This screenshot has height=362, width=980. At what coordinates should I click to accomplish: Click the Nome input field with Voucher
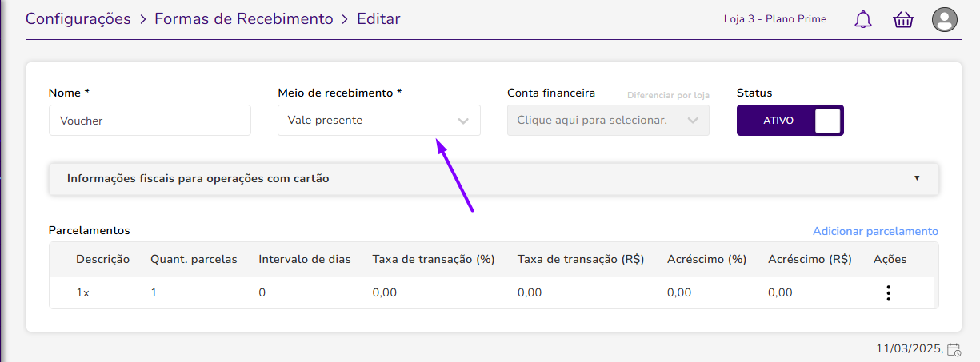(150, 121)
